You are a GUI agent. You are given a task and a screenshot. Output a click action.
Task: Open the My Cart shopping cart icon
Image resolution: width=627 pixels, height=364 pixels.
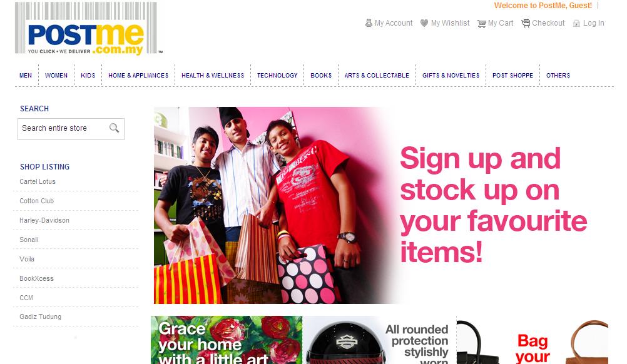tap(481, 24)
